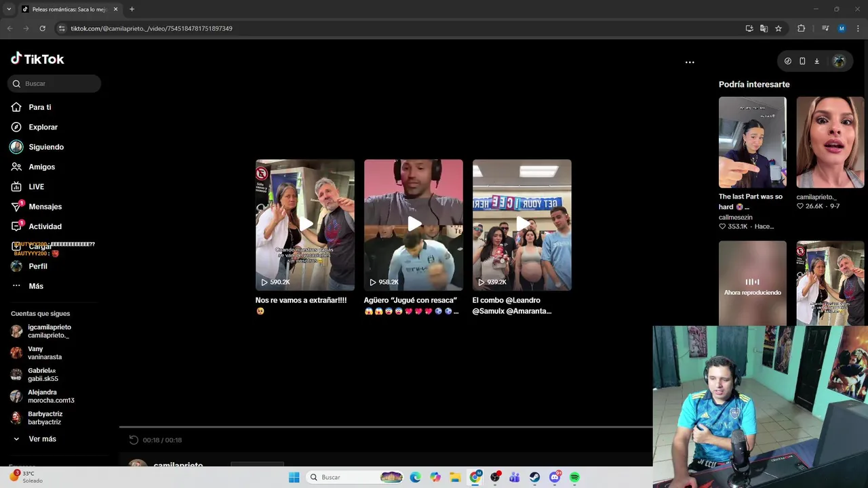Open Discord from the taskbar
868x488 pixels.
click(x=555, y=477)
